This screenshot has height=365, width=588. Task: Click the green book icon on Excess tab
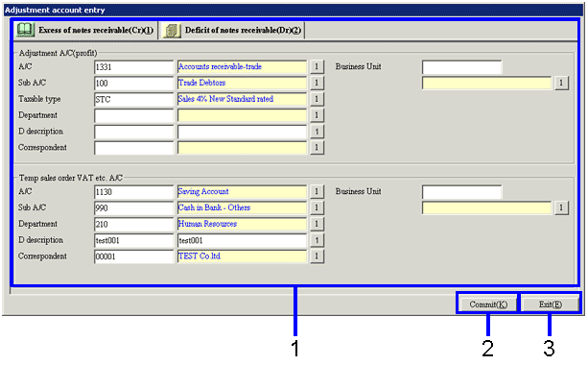[x=25, y=30]
